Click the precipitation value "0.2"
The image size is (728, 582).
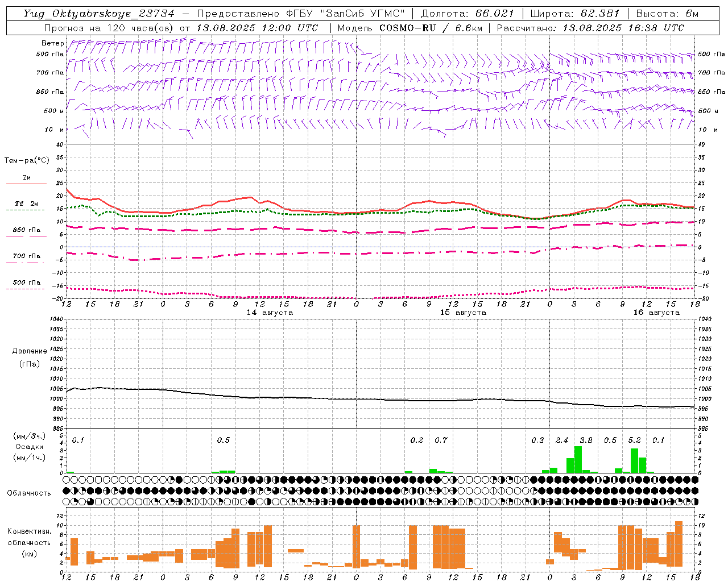pyautogui.click(x=417, y=440)
